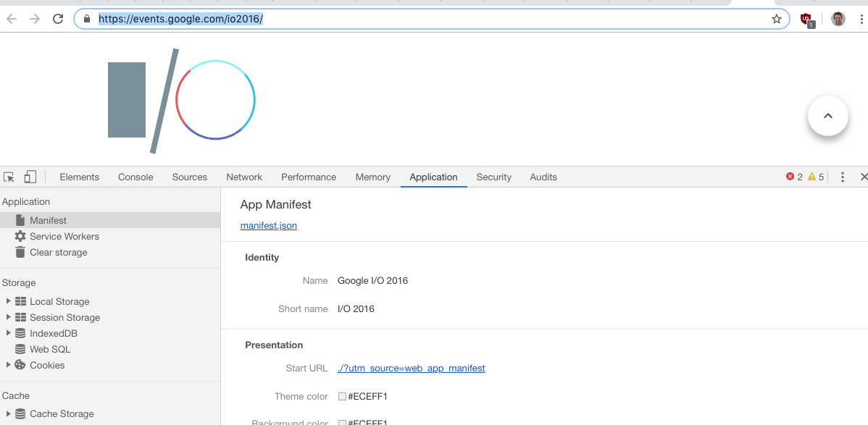This screenshot has width=868, height=425.
Task: Click the Service Workers gear icon
Action: click(20, 236)
